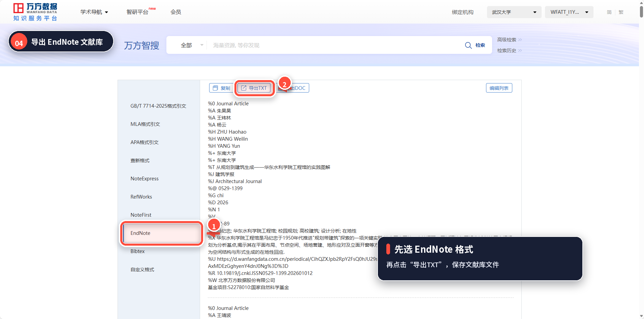The image size is (644, 319).
Task: Click the '%D 2026' year line
Action: point(218,203)
